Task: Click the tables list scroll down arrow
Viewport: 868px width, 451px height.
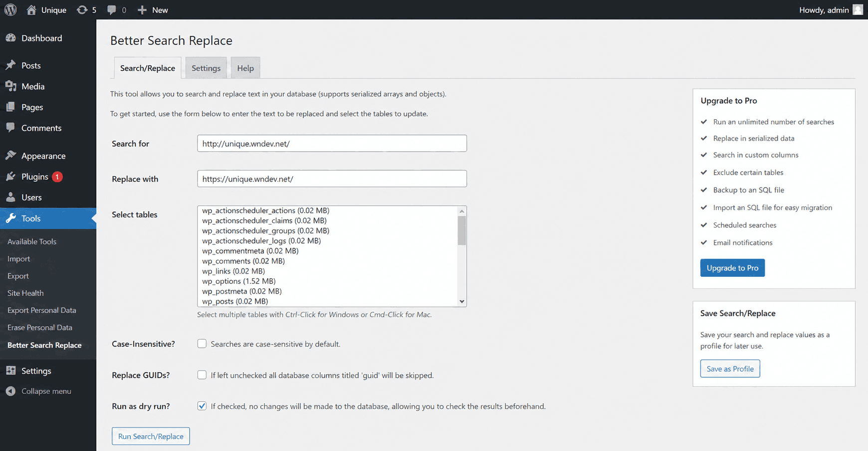Action: [x=462, y=301]
